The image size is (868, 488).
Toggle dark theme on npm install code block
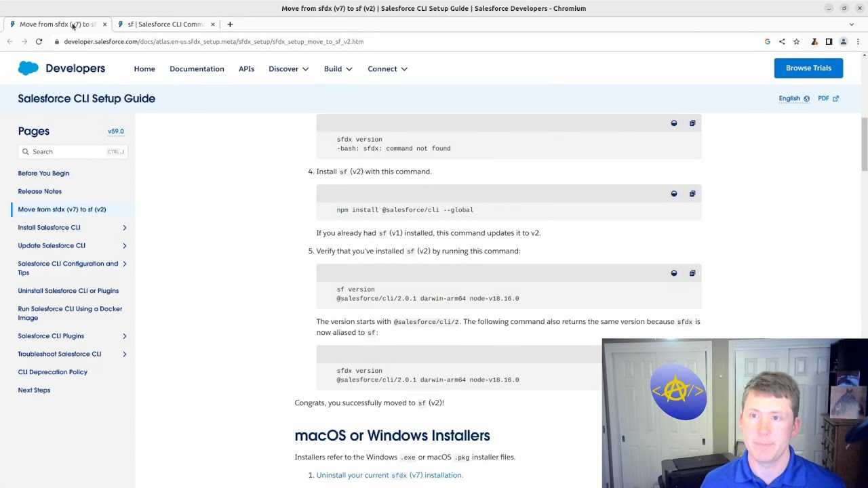pos(674,194)
